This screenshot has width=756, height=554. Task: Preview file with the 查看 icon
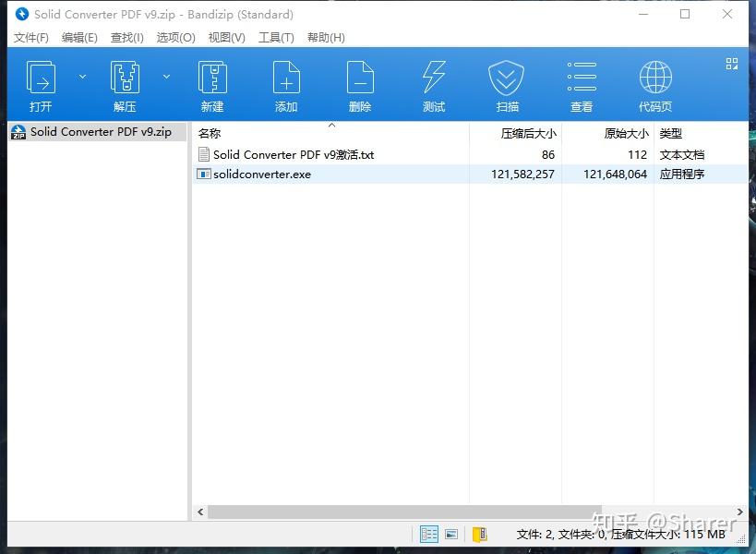581,83
